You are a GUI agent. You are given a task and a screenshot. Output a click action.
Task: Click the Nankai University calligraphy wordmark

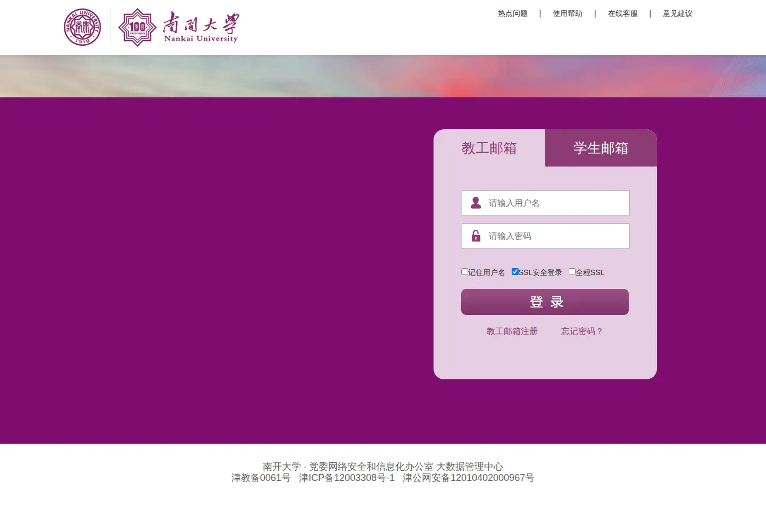pos(201,27)
